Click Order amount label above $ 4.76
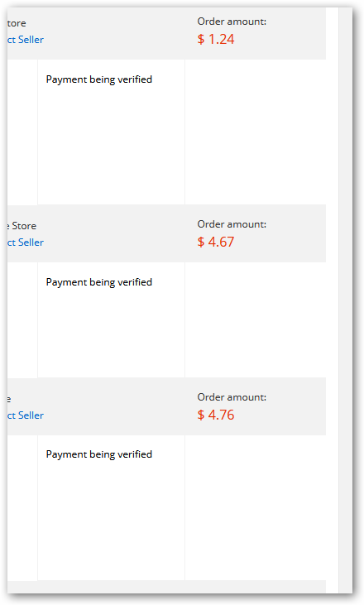Screen dimensions: 364x605 pos(232,397)
